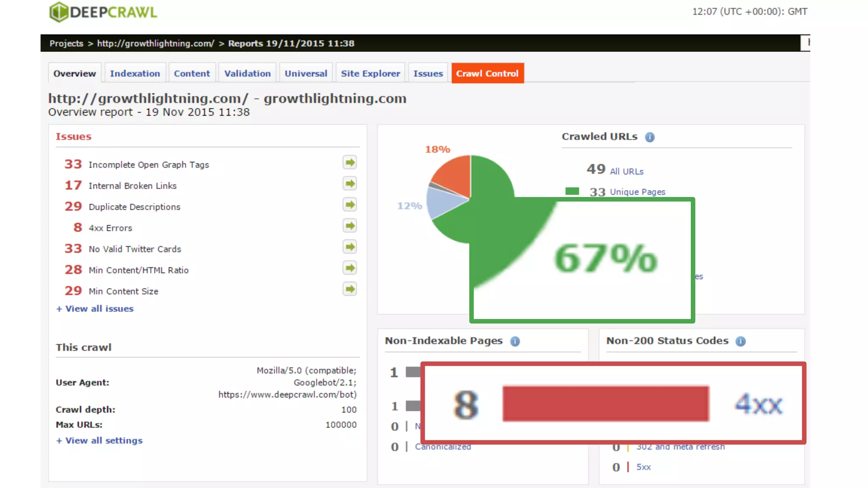
Task: Click the green Unique Pages legend swatch
Action: point(572,191)
